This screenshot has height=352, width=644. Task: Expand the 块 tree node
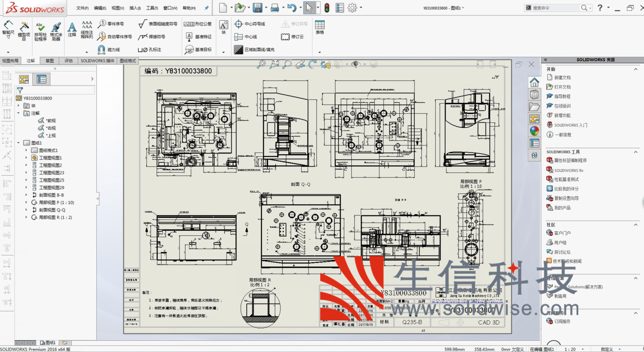pos(19,106)
